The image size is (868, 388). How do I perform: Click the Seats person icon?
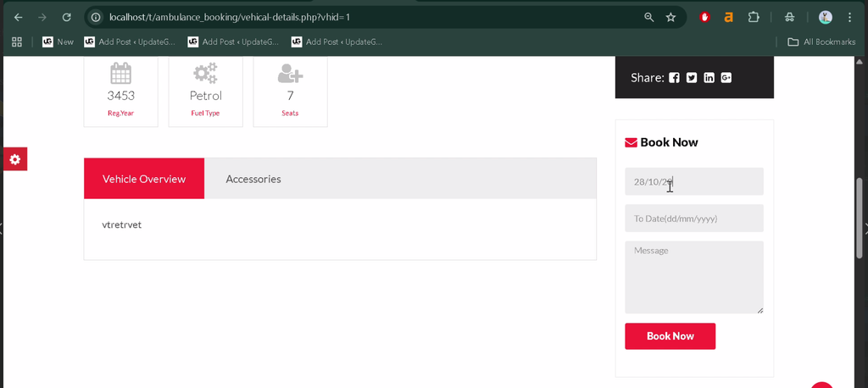(290, 73)
